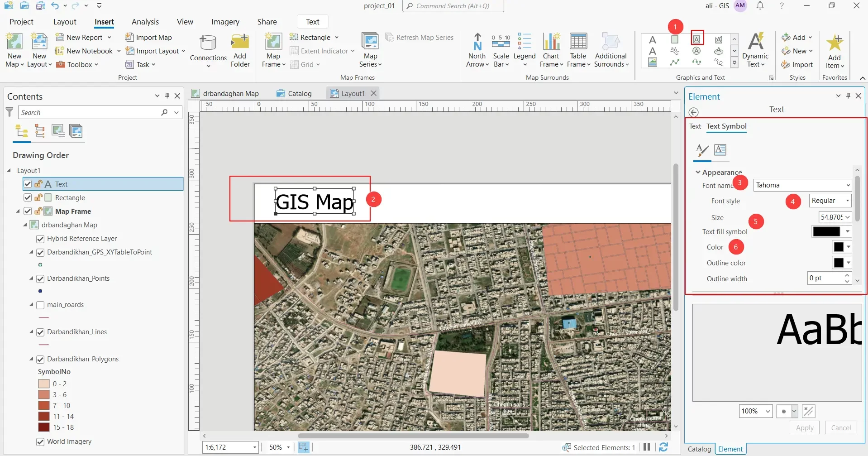Toggle visibility of the Text element
Screen dimensions: 868x456
28,184
